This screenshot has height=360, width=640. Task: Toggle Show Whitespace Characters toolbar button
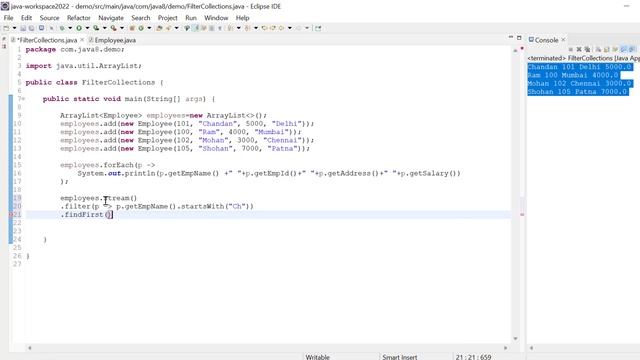coord(220,28)
